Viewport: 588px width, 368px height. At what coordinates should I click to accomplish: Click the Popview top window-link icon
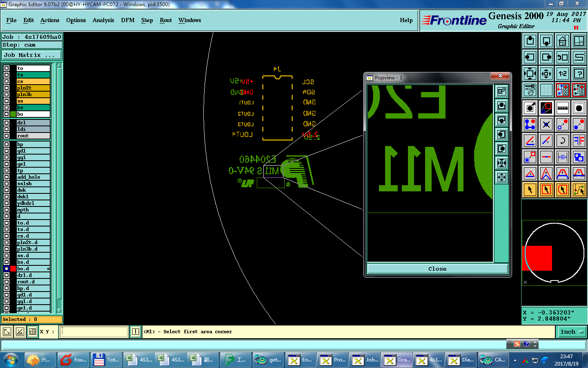tap(502, 91)
